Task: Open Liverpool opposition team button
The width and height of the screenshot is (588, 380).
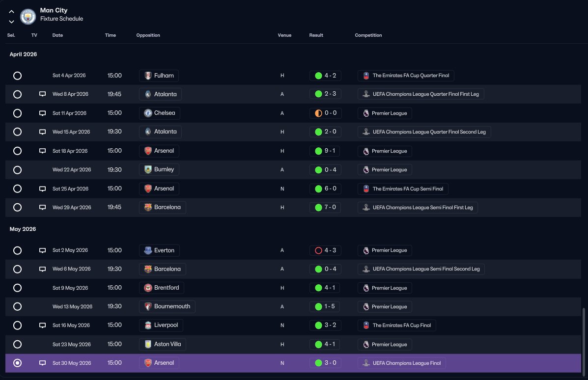Action: (x=161, y=326)
